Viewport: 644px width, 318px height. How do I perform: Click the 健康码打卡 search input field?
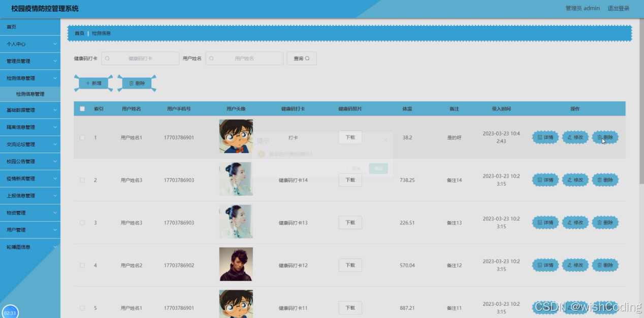pyautogui.click(x=140, y=58)
